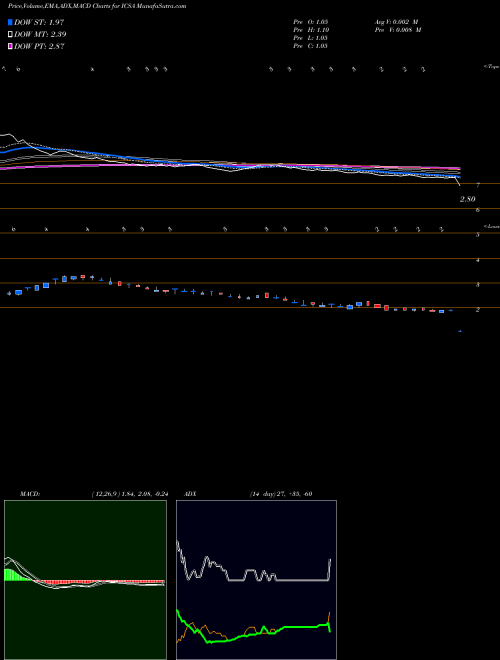Screen dimensions: 500x660
Task: Click the ADX '(14 day) 27, +35, -60' values
Action: [x=281, y=494]
